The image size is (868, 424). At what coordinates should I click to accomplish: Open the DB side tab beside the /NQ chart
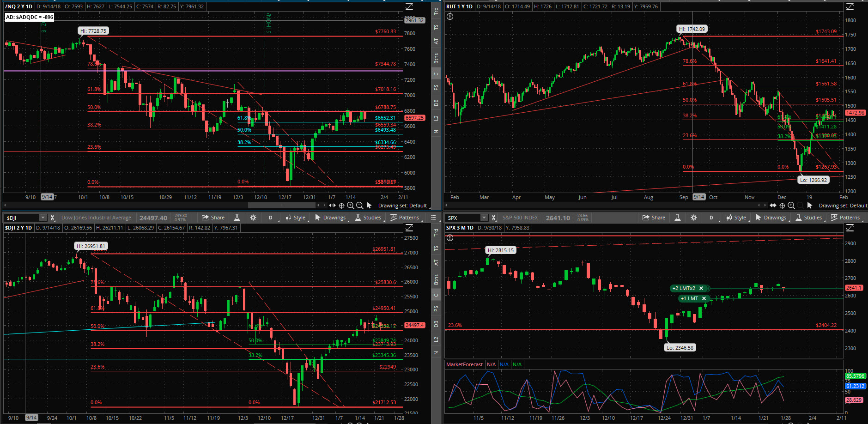(436, 103)
